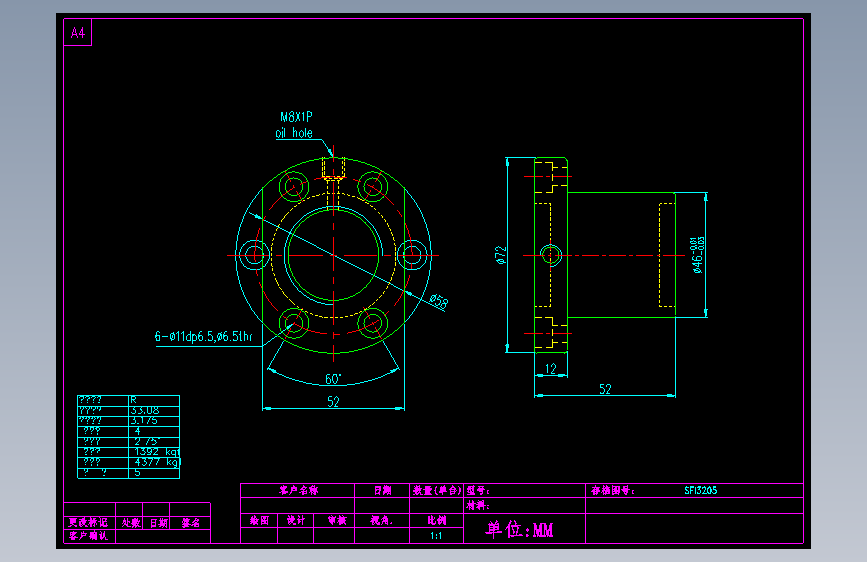Select the 4377 kgf load value
This screenshot has width=867, height=562.
[x=157, y=462]
